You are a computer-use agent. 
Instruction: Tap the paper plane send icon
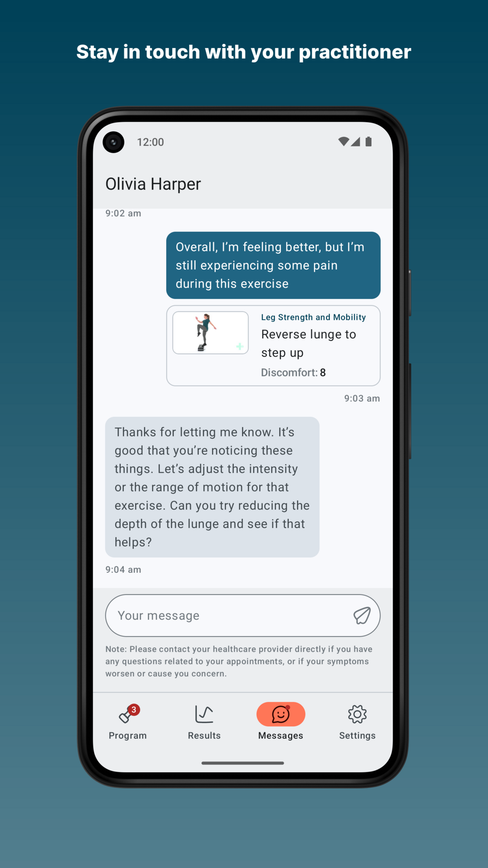tap(362, 615)
